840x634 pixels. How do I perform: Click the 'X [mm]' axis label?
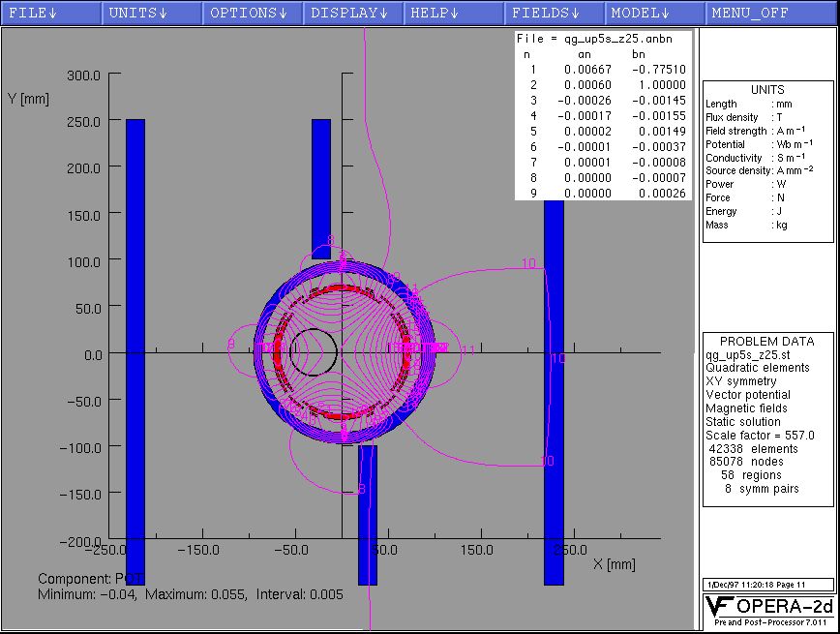tap(615, 563)
